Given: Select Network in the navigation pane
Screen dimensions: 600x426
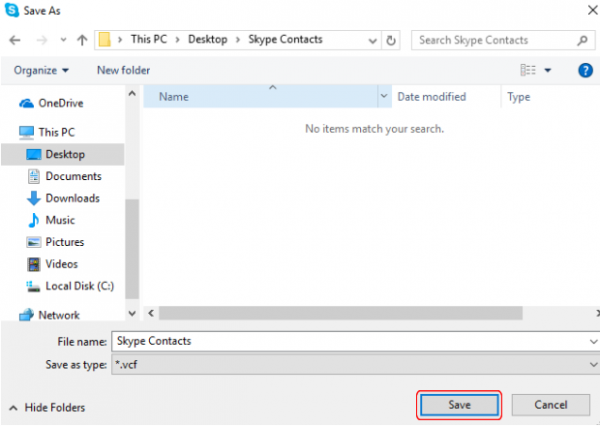Looking at the screenshot, I should pos(58,315).
